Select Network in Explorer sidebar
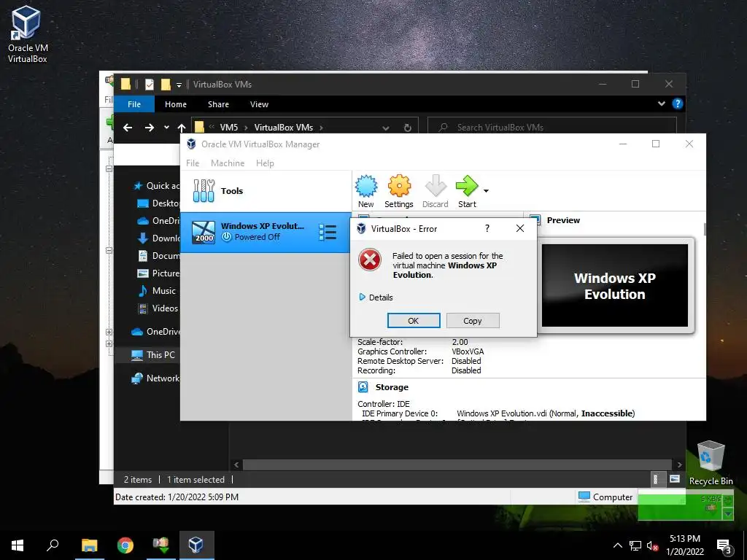747x560 pixels. coord(156,378)
